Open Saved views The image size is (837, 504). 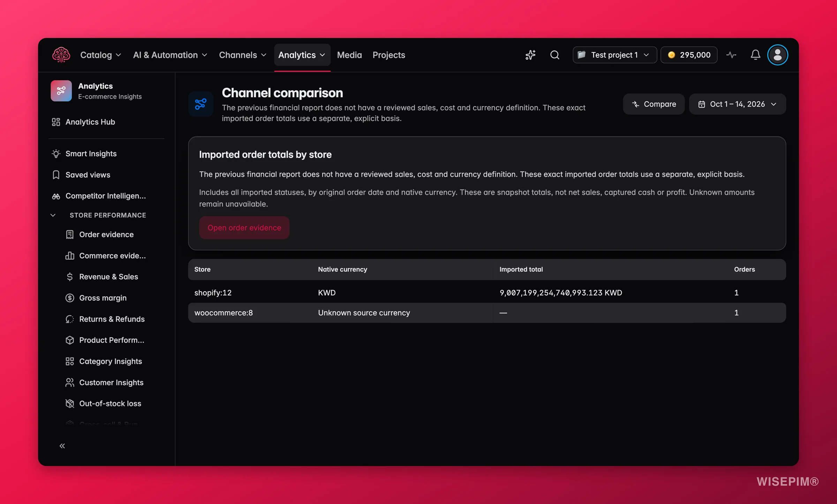[106, 175]
